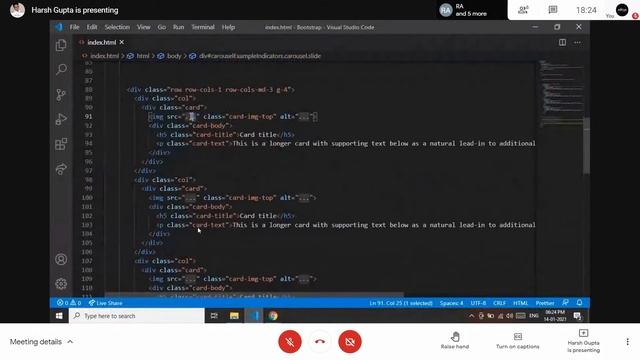Expand Meeting details
This screenshot has height=360, width=640.
pyautogui.click(x=41, y=342)
